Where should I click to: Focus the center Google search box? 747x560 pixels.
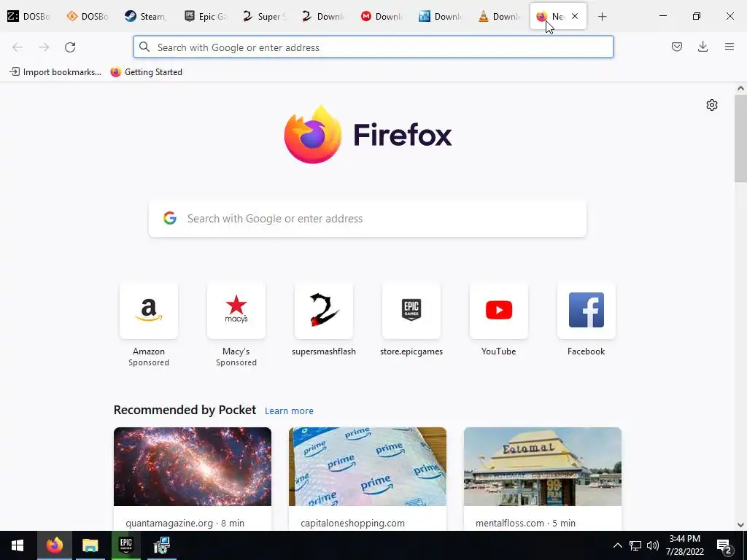368,219
